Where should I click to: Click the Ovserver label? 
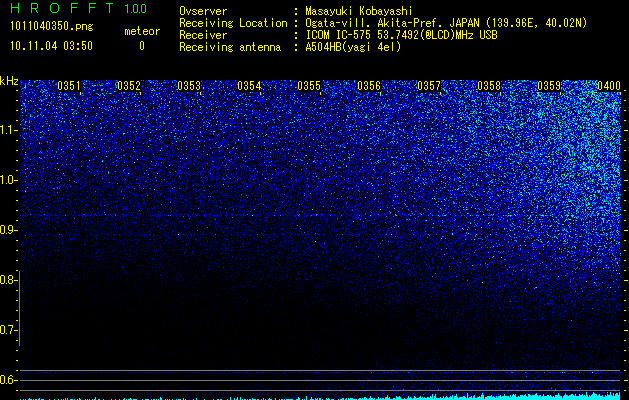[x=203, y=11]
